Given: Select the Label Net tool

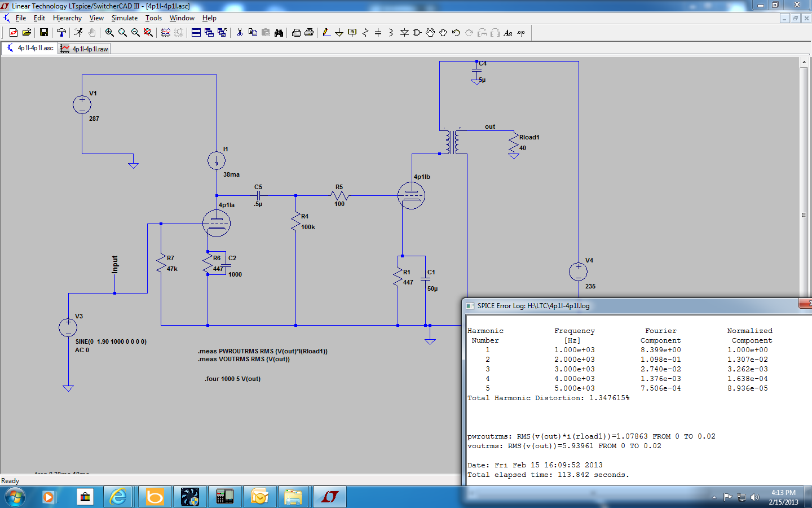Looking at the screenshot, I should [352, 33].
